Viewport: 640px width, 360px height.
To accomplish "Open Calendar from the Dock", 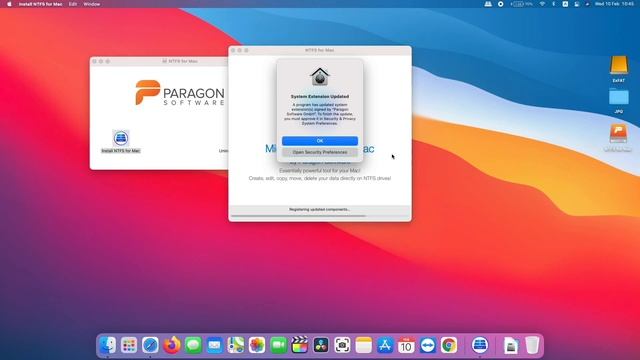I will coord(406,345).
